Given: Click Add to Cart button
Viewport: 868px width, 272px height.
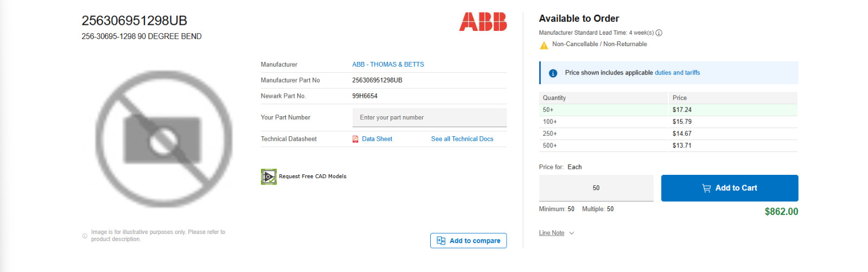Looking at the screenshot, I should pos(730,188).
